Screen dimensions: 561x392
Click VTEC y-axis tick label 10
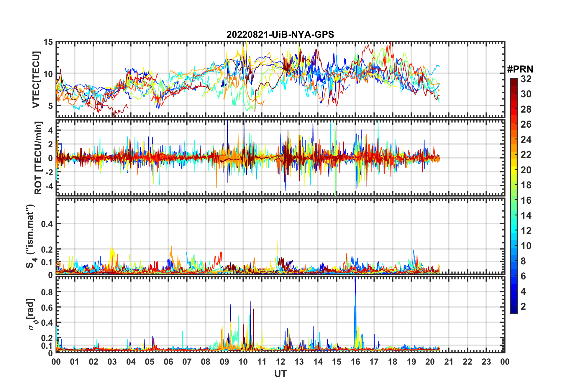pyautogui.click(x=48, y=74)
